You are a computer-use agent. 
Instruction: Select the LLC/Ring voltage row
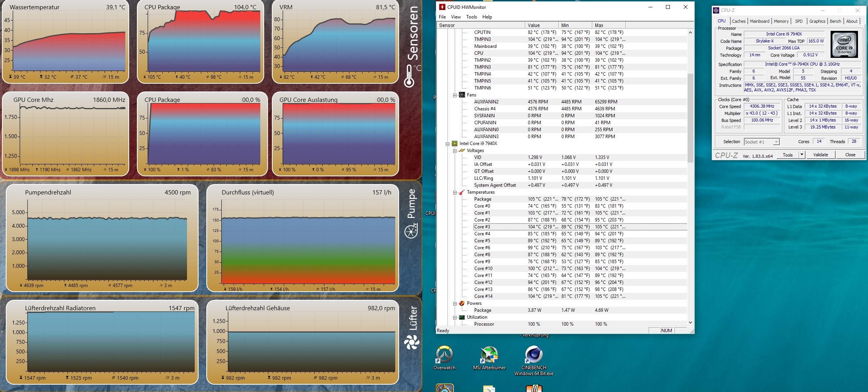580,178
